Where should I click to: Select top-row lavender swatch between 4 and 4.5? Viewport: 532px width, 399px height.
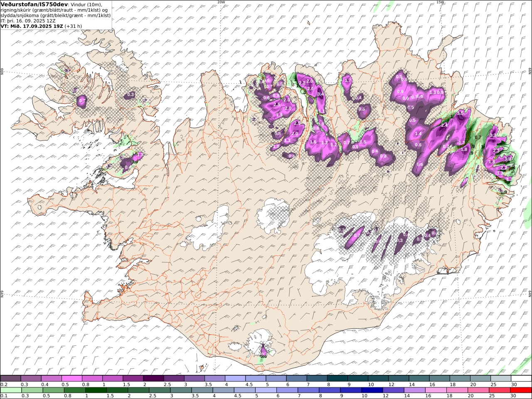click(235, 379)
